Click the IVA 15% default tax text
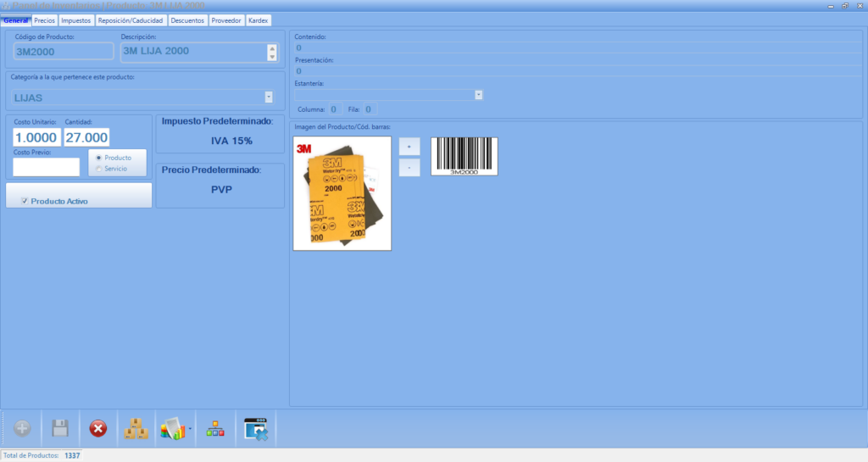868x462 pixels. pos(231,141)
